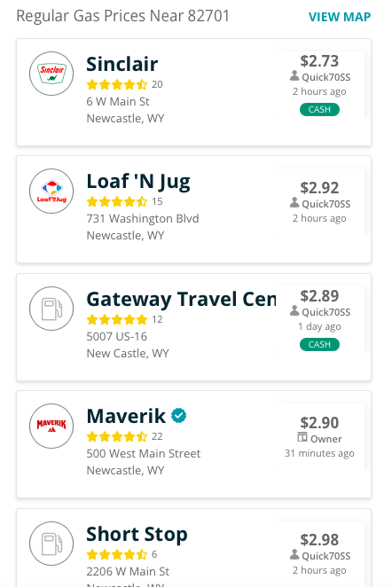Click the Loaf 'N Jug logo icon
The width and height of the screenshot is (392, 587).
pyautogui.click(x=51, y=191)
